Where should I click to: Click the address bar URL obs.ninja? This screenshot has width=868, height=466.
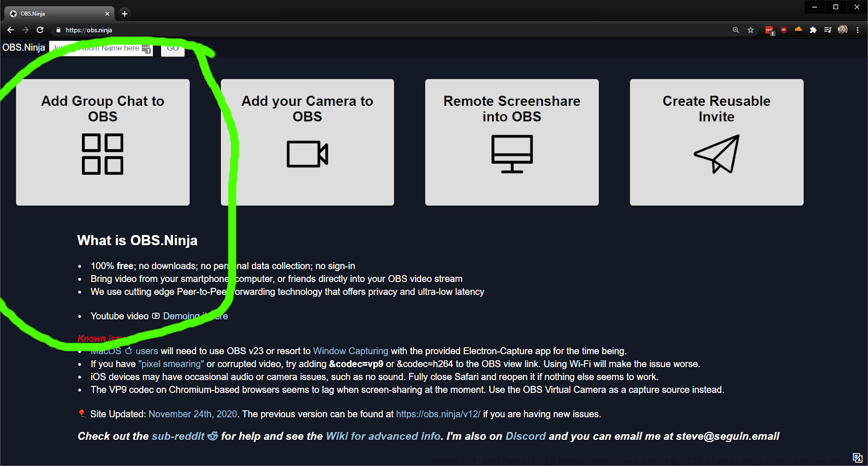pyautogui.click(x=89, y=30)
